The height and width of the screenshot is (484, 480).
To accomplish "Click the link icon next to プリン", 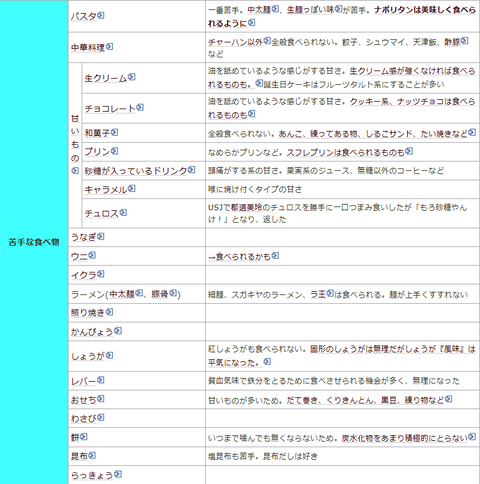I will pyautogui.click(x=114, y=151).
